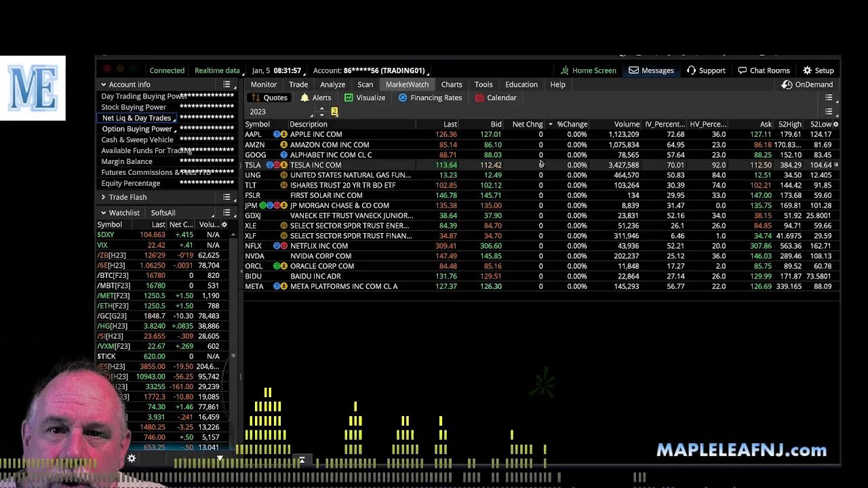Click AAPL question mark info icon
The image size is (868, 488).
277,134
